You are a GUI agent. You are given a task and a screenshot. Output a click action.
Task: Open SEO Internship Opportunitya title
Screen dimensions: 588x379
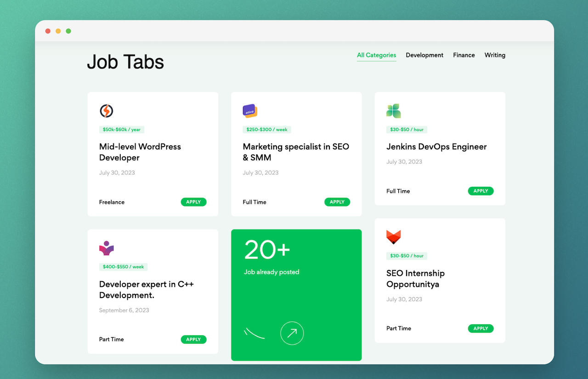pyautogui.click(x=416, y=279)
